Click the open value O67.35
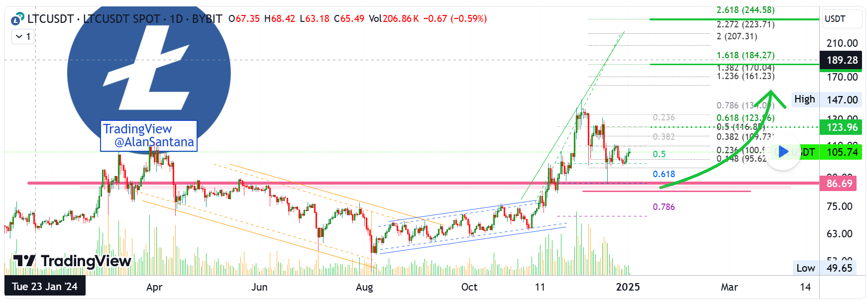The image size is (868, 304). (244, 19)
